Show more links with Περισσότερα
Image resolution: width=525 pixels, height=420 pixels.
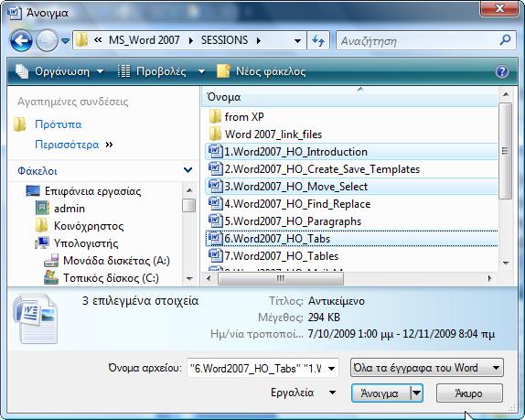coord(67,145)
